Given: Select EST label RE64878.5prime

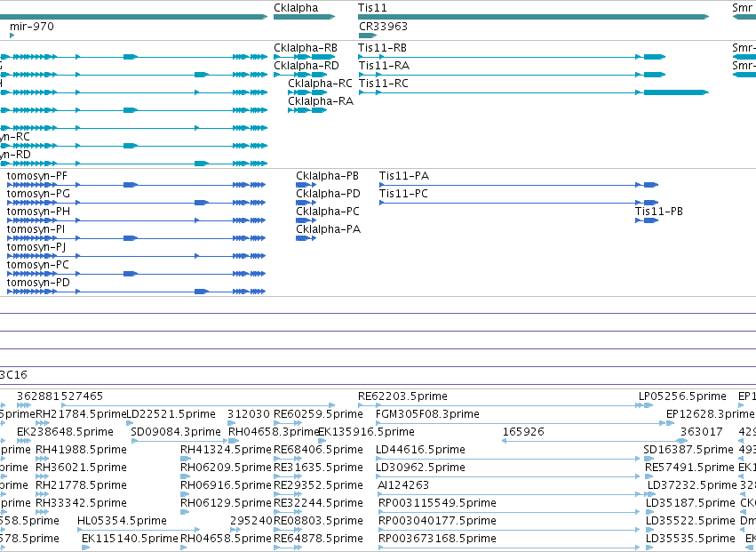Looking at the screenshot, I should click(318, 539).
